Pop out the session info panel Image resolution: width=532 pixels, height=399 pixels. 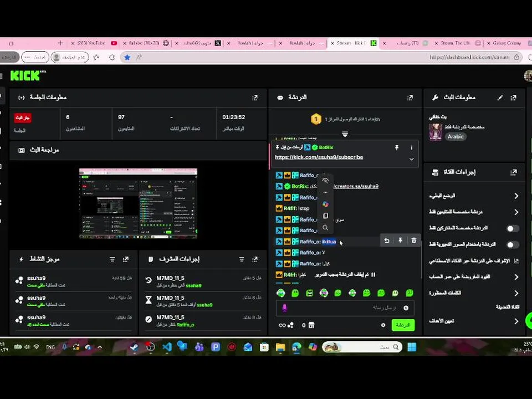(x=255, y=98)
